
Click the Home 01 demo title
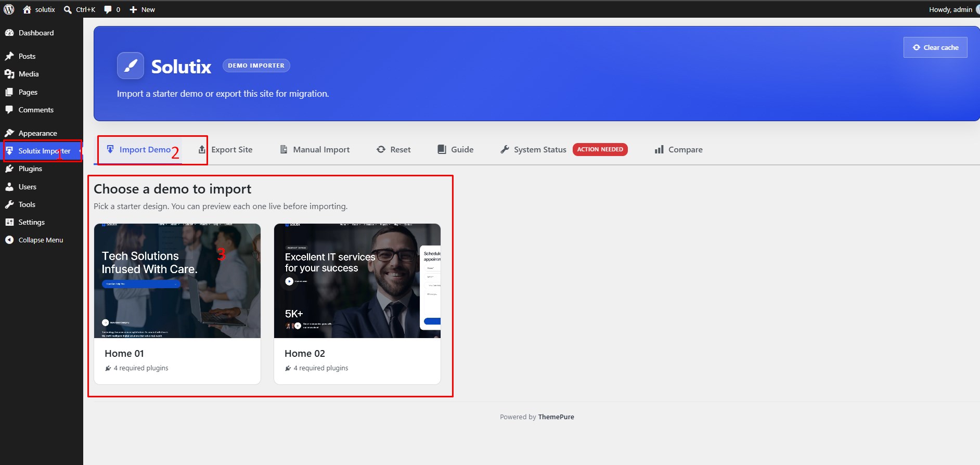tap(124, 354)
